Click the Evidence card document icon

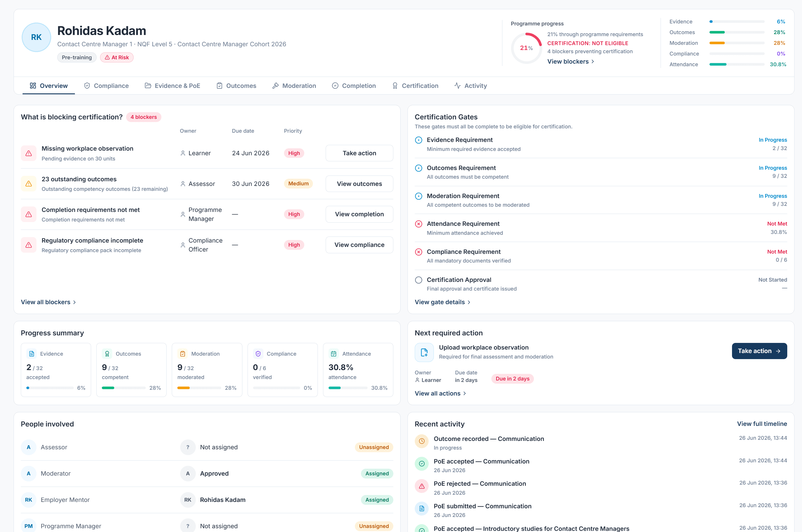click(x=32, y=354)
